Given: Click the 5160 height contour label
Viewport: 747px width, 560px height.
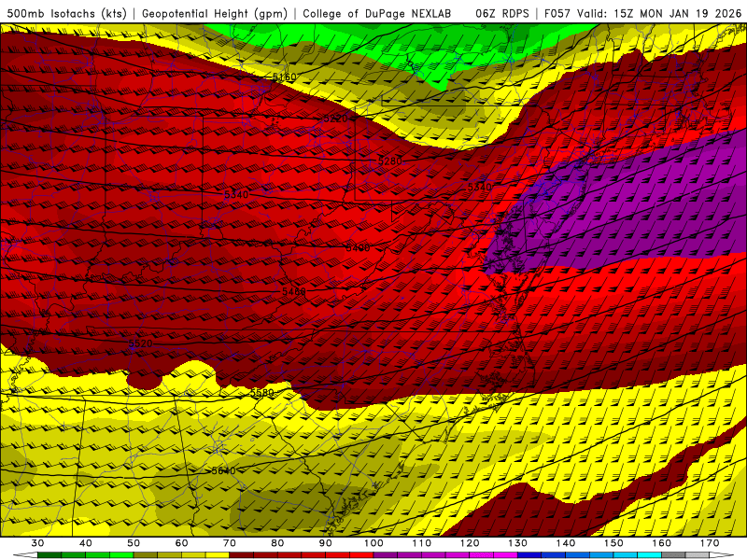Looking at the screenshot, I should tap(285, 77).
